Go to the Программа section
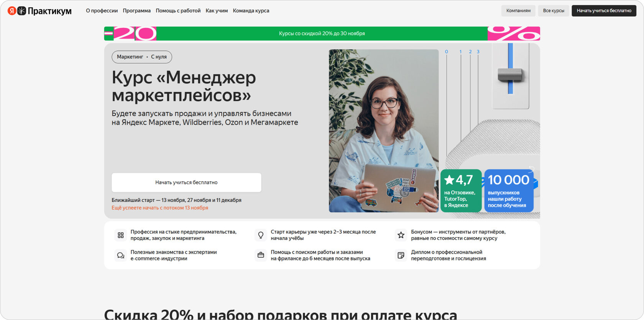644x320 pixels. pos(136,11)
